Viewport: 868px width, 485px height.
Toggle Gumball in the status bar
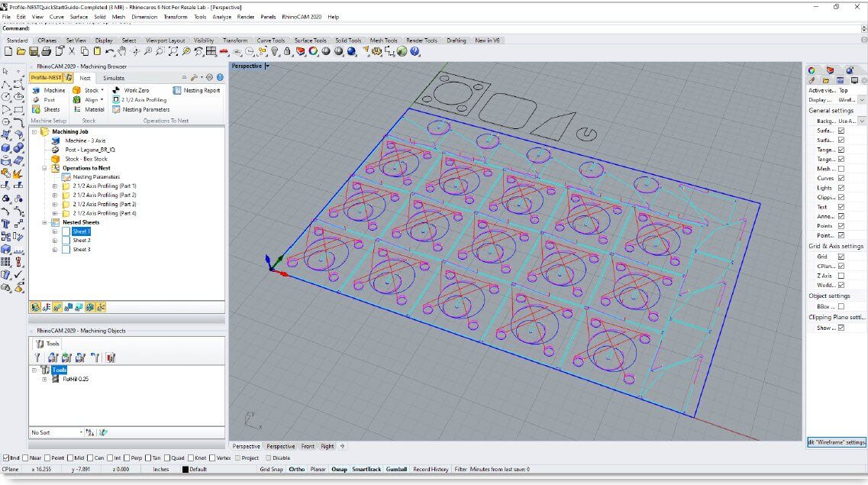tap(396, 469)
